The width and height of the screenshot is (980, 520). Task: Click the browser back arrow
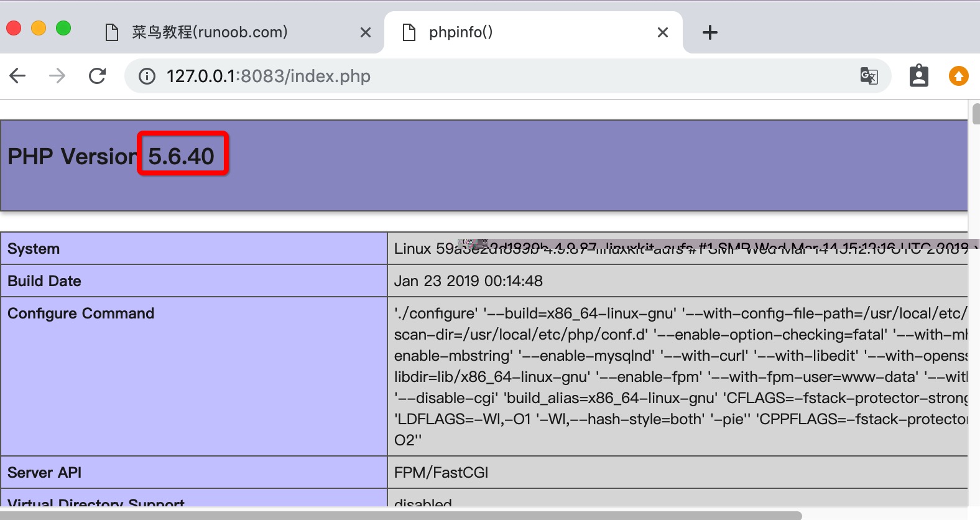18,76
